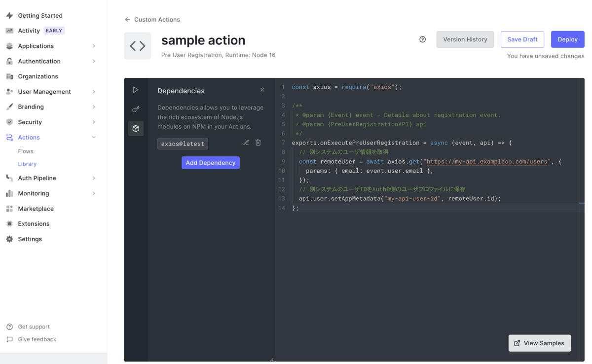
Task: Select the Dependencies cube icon
Action: (x=136, y=128)
